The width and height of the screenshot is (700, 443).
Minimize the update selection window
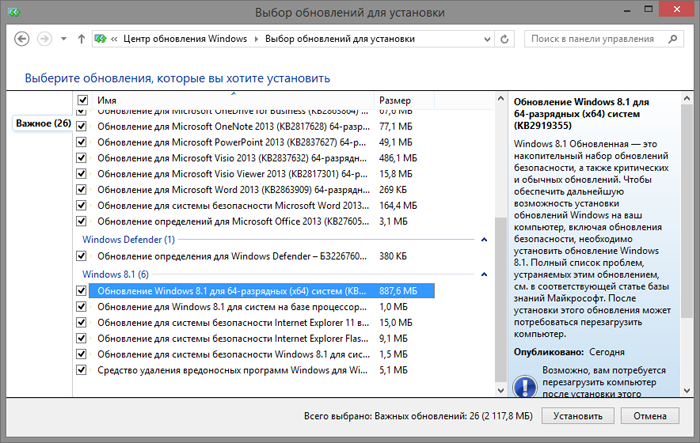coord(628,10)
